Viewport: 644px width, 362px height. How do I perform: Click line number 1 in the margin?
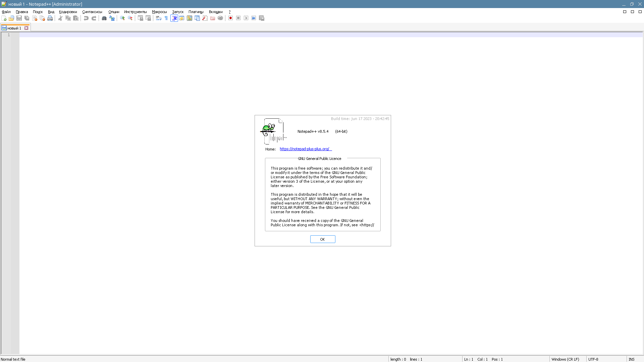click(x=9, y=35)
